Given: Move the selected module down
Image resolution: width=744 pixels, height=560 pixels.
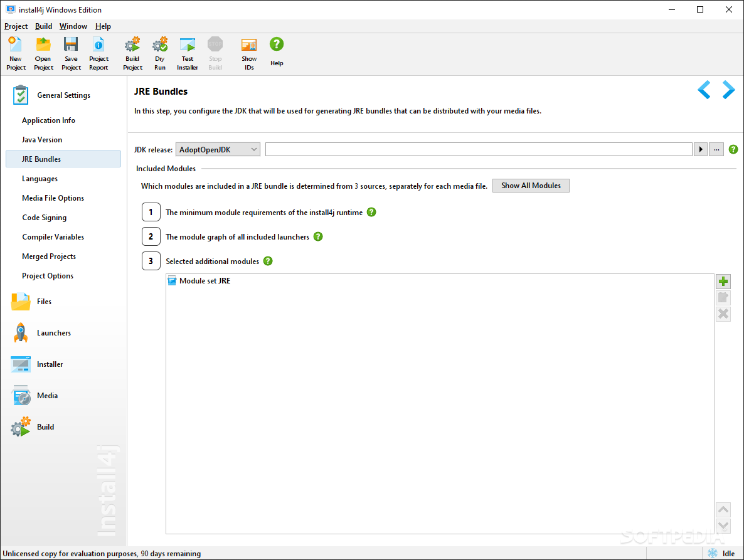Looking at the screenshot, I should (x=723, y=526).
